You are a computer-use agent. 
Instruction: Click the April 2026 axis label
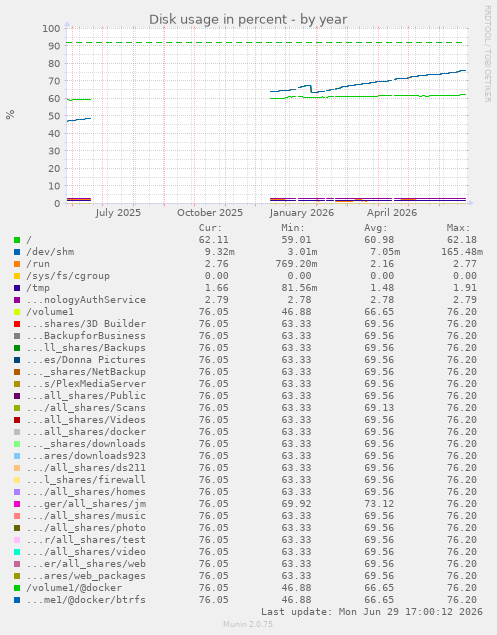392,213
